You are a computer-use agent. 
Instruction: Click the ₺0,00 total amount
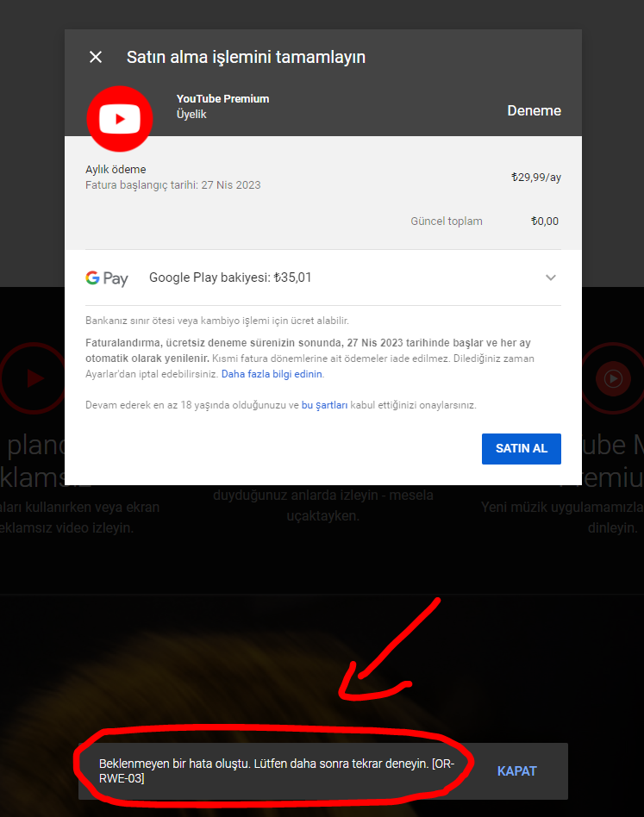545,221
